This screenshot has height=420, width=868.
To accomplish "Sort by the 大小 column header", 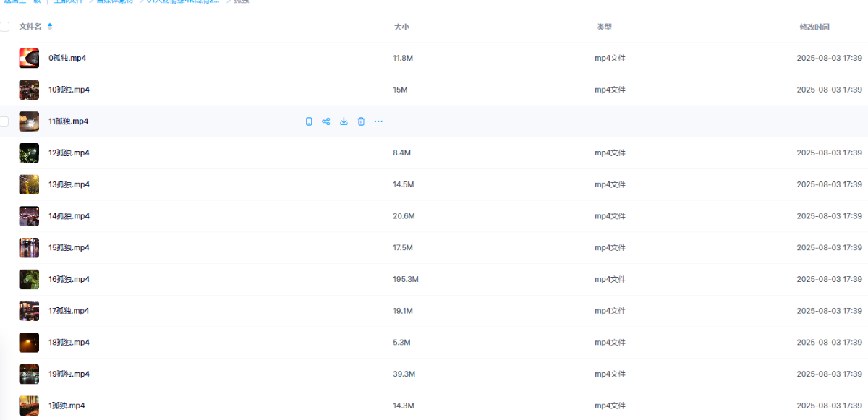I will [x=401, y=27].
